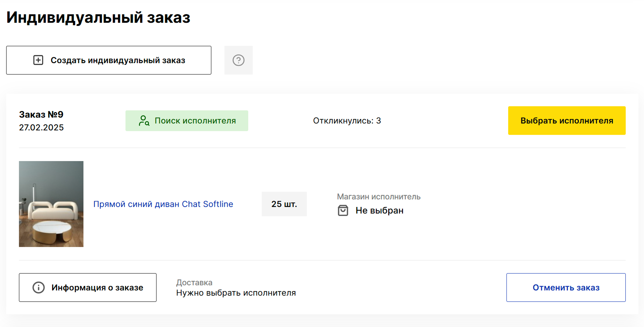Click the Не выбран shop status text
This screenshot has width=644, height=327.
click(379, 210)
